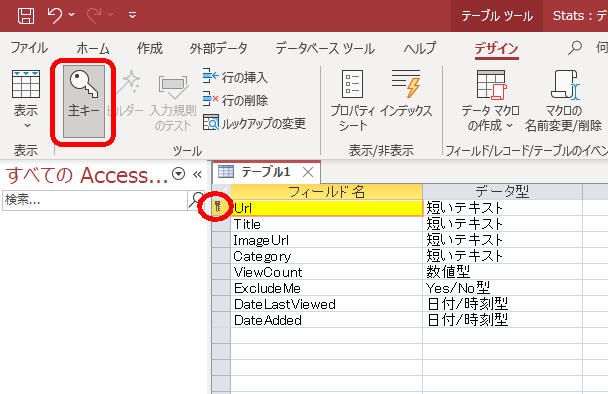Expand the 表示 view dropdown arrow
Viewport: 608px width, 394px height.
(x=27, y=125)
